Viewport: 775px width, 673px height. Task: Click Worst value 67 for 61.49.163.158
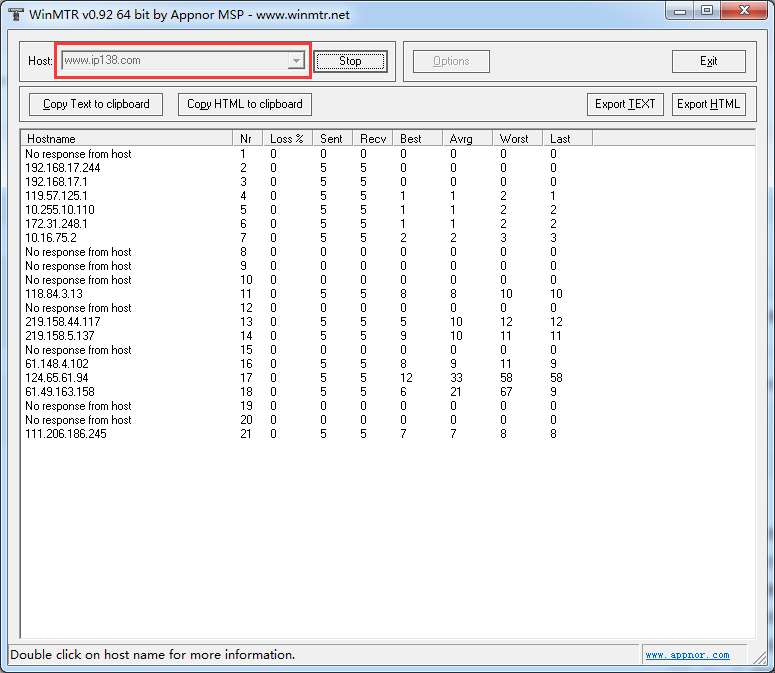point(506,392)
